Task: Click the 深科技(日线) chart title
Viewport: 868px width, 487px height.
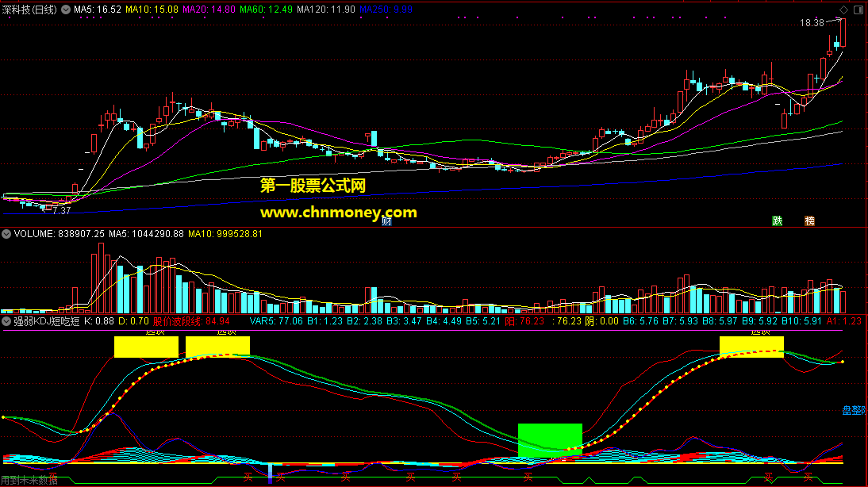Action: 29,10
